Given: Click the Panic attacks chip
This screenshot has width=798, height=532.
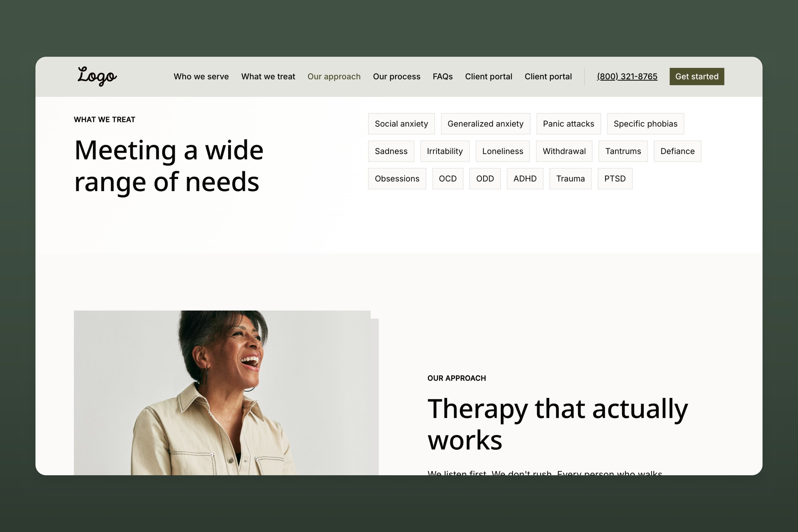Looking at the screenshot, I should tap(568, 124).
